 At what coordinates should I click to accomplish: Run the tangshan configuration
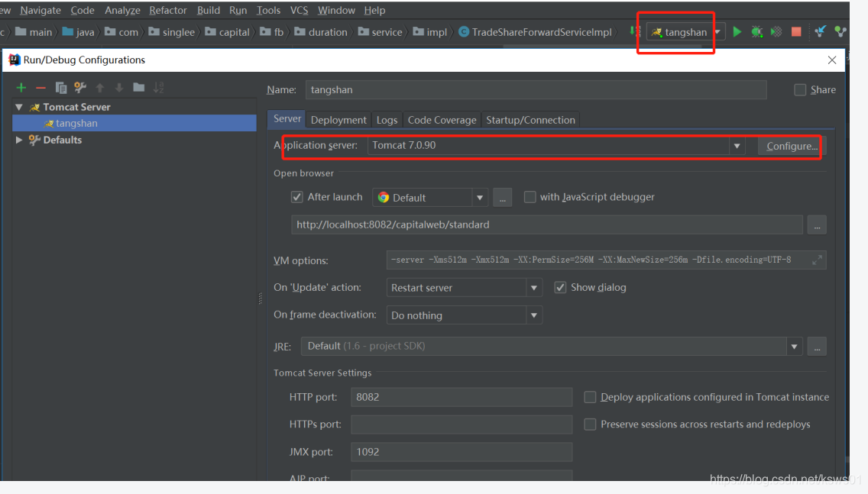[737, 32]
